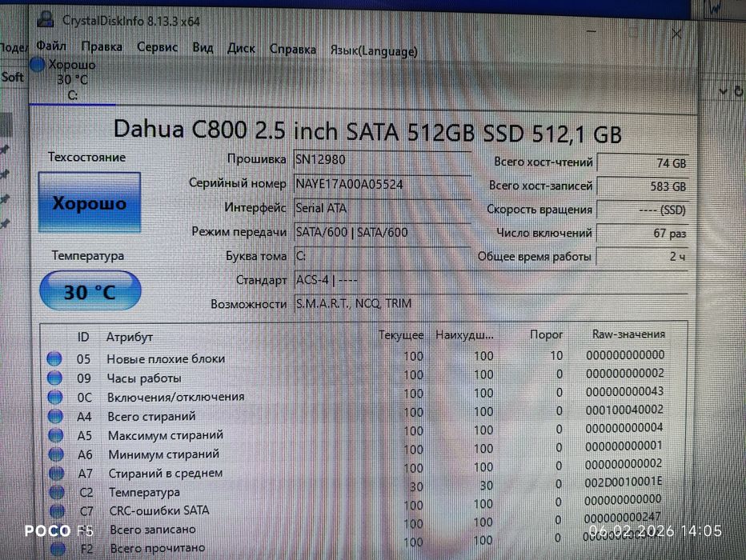Click status circle of attribute 09
This screenshot has height=560, width=746.
pos(54,378)
